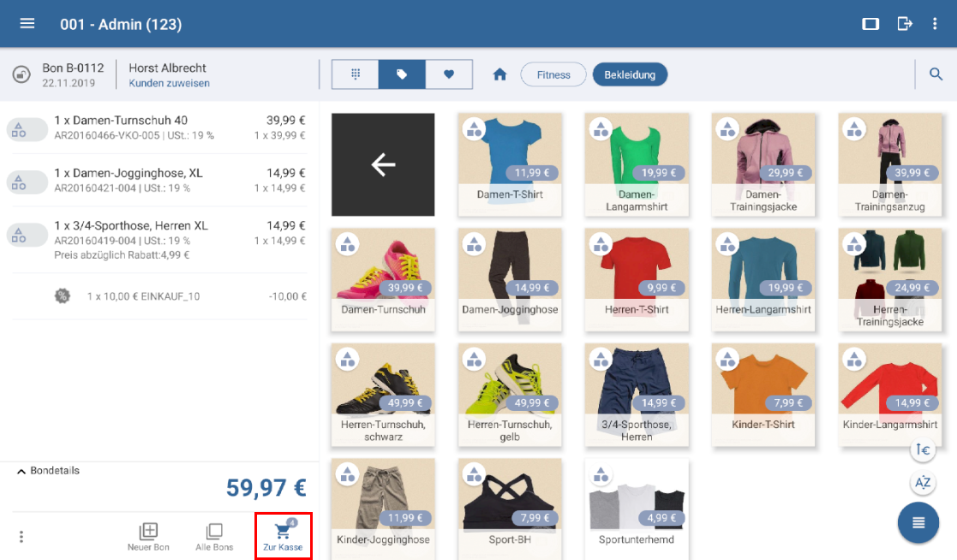The width and height of the screenshot is (957, 560).
Task: Switch to tag articles view
Action: (402, 74)
